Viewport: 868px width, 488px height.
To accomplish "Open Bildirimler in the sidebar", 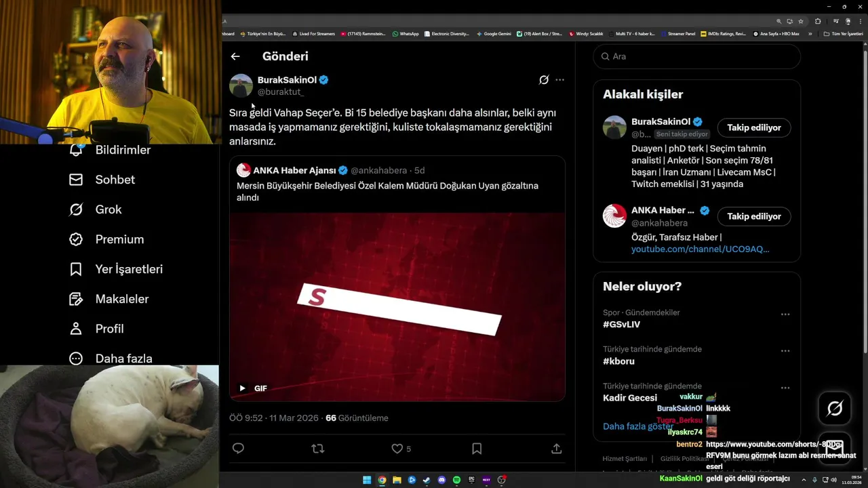I will pos(109,150).
